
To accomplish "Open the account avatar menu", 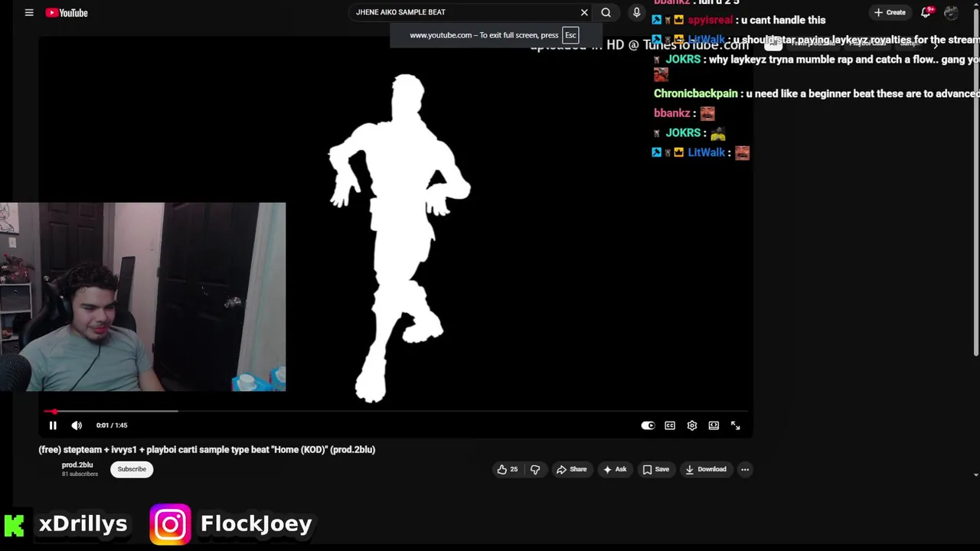I will [952, 12].
